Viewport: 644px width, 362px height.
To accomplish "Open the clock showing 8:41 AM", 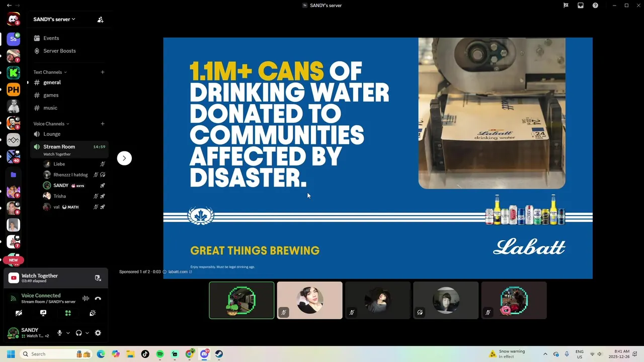I will 619,354.
